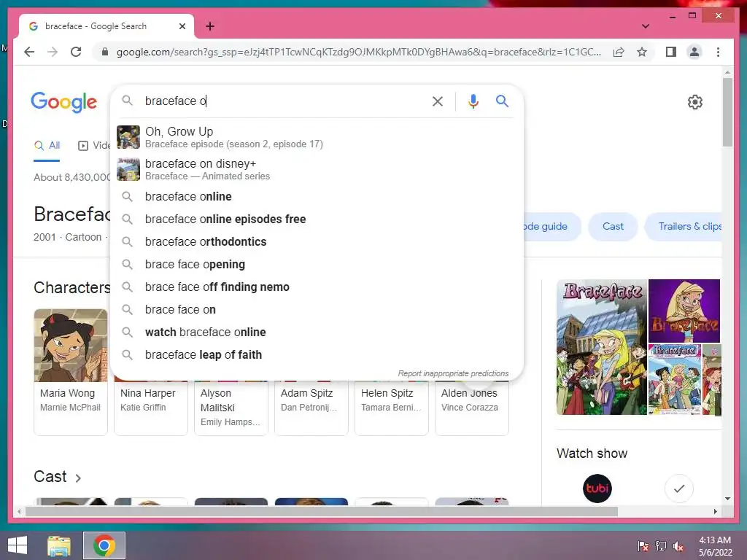Open Helen Spitz character card
Screen dimensions: 747x560
tap(392, 408)
